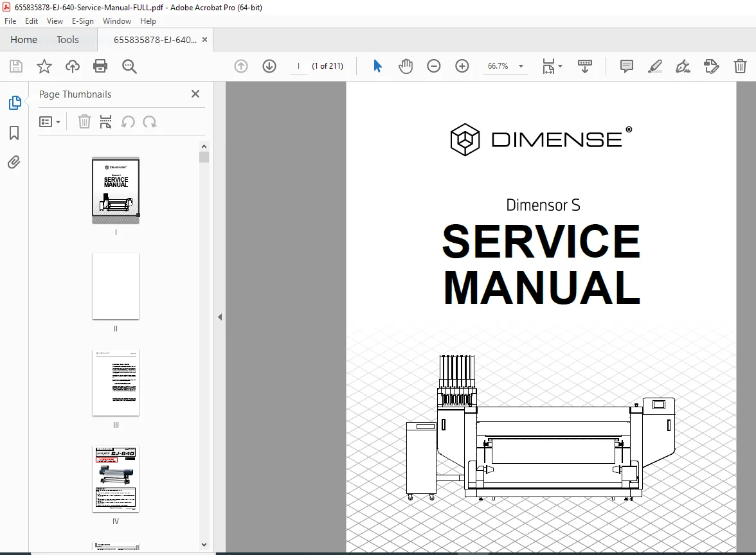Image resolution: width=756 pixels, height=555 pixels.
Task: Open the View menu
Action: point(55,21)
